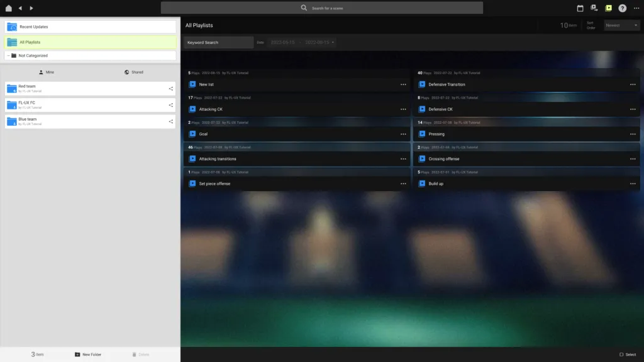Open more options for Pressing
The height and width of the screenshot is (362, 644).
633,134
